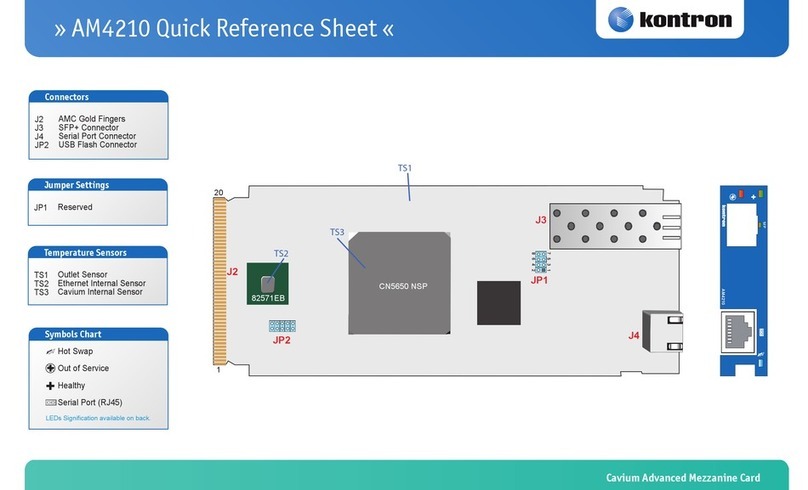Click the 'Serial Port Connector' entry
808x490 pixels.
tap(97, 136)
